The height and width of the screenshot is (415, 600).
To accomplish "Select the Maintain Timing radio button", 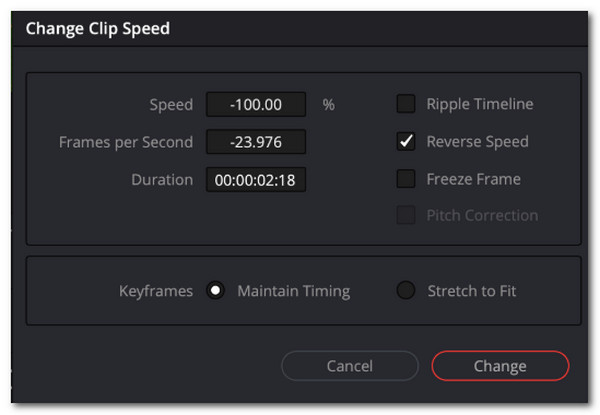I will pos(215,292).
